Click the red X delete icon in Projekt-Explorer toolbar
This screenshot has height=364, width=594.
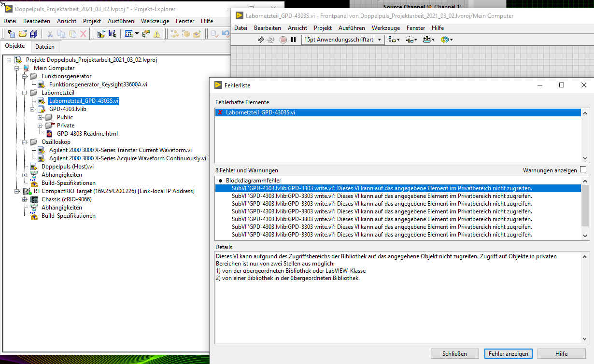[x=83, y=34]
